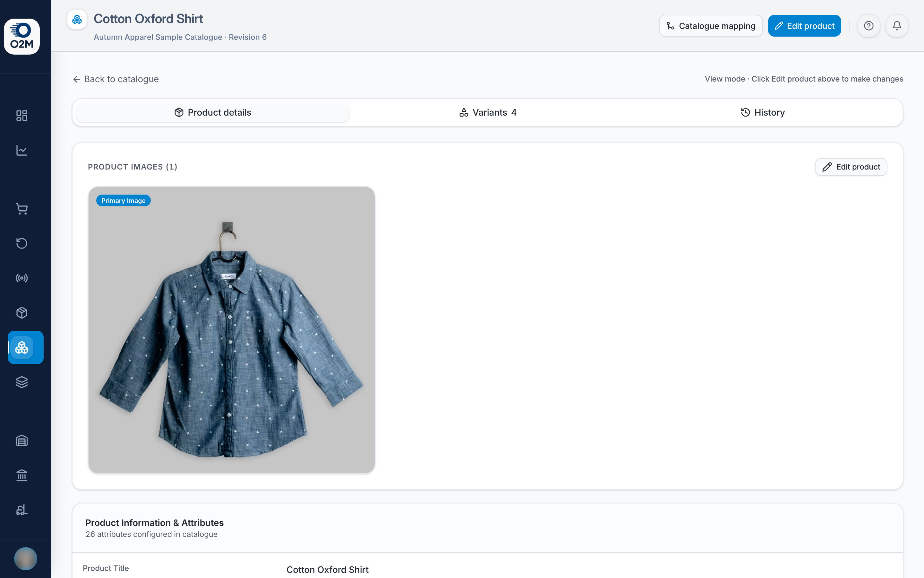Open the dashboard grid icon in the sidebar
This screenshot has width=924, height=578.
pyautogui.click(x=22, y=116)
